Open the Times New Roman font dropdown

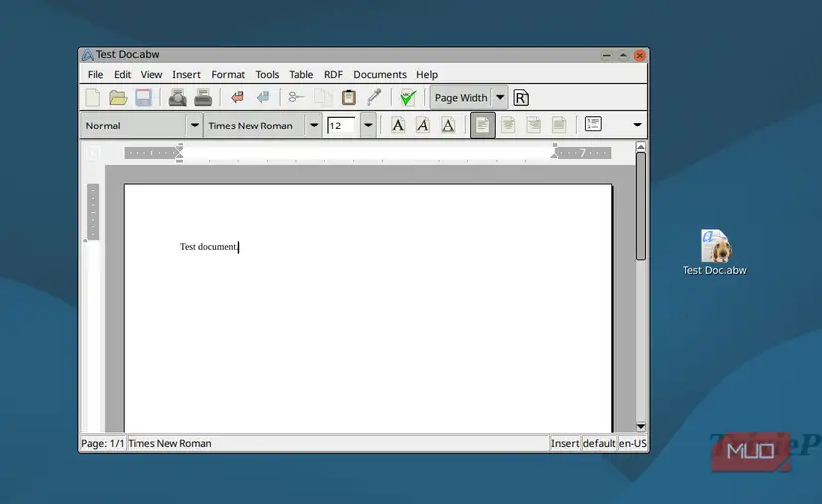(314, 126)
